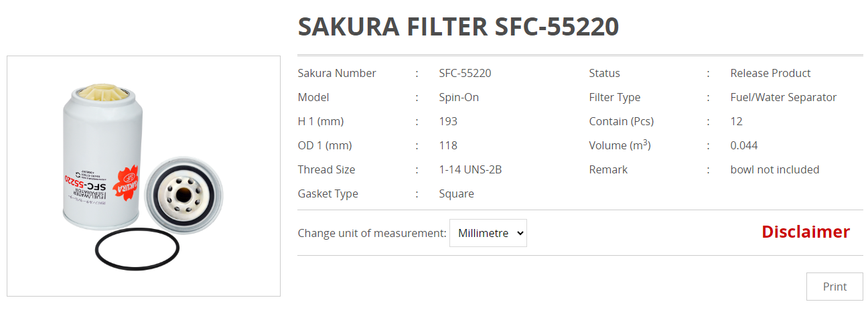
Task: Open the red Disclaimer link
Action: [x=806, y=232]
